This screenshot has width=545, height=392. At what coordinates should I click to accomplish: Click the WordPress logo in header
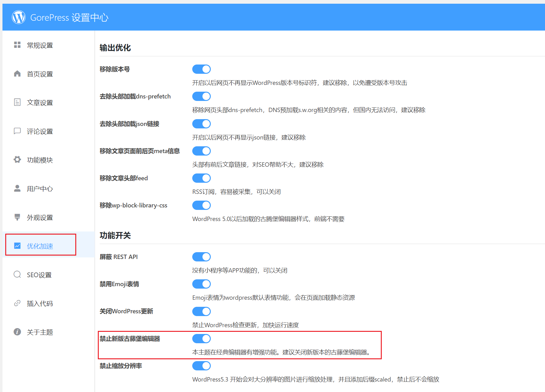[19, 17]
